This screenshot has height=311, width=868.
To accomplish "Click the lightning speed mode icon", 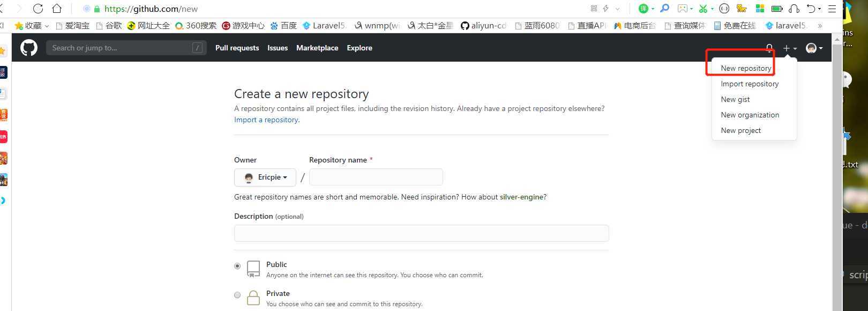I will pos(606,9).
